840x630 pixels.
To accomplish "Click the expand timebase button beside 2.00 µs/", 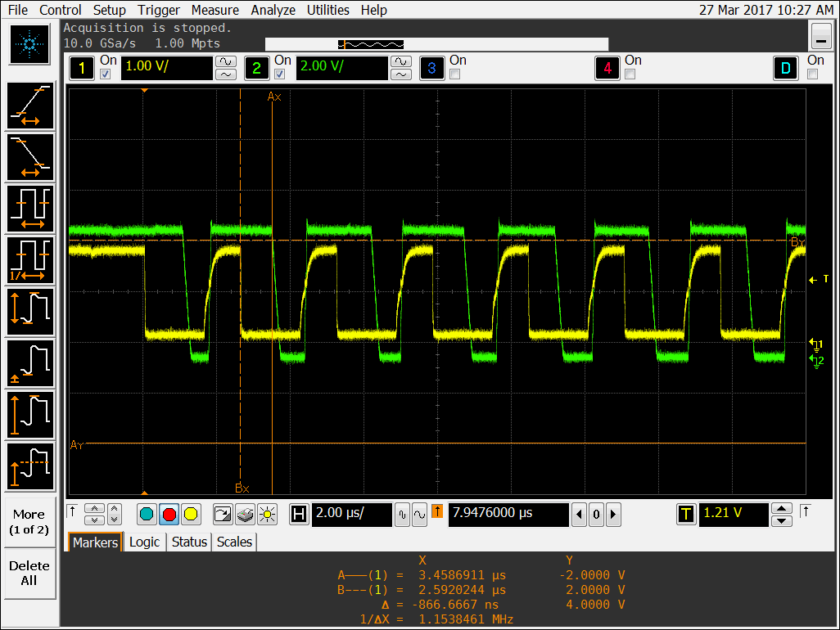I will click(419, 515).
